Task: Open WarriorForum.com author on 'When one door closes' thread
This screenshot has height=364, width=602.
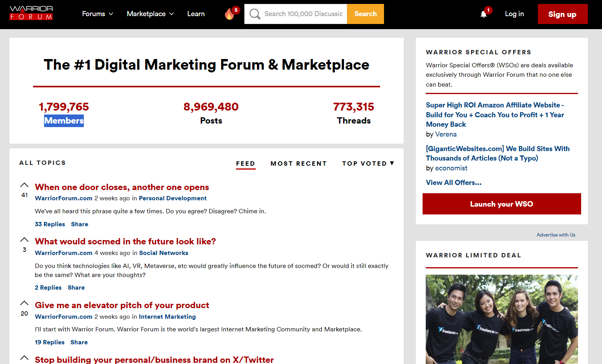Action: pyautogui.click(x=64, y=198)
